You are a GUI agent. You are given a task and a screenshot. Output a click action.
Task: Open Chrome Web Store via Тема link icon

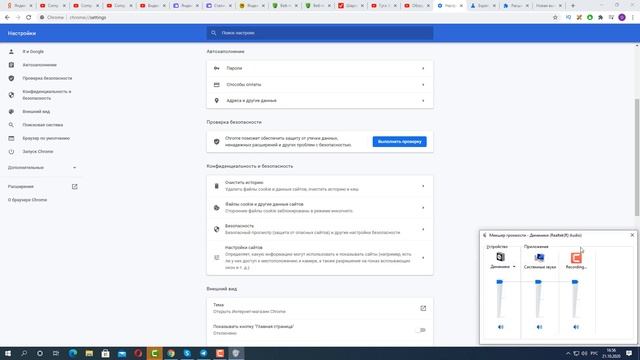pyautogui.click(x=423, y=308)
